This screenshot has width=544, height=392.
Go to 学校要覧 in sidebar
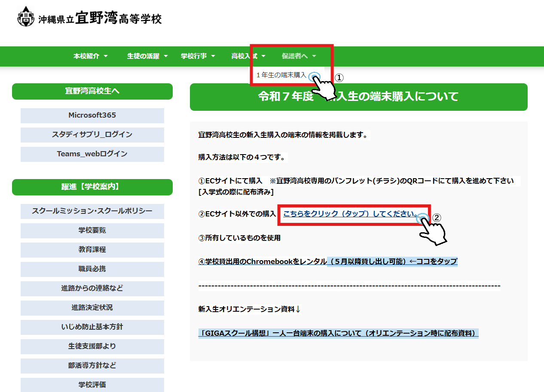[x=92, y=231]
